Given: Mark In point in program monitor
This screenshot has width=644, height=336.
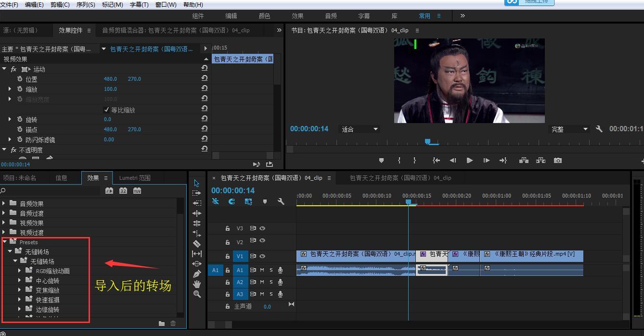Looking at the screenshot, I should pyautogui.click(x=399, y=161).
